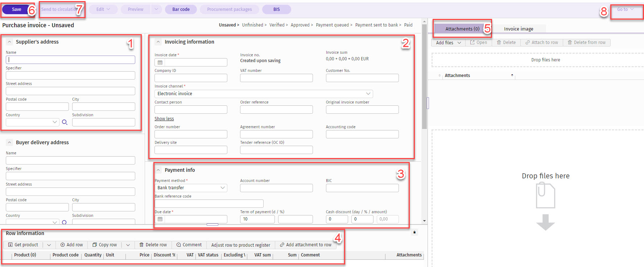Image resolution: width=644 pixels, height=267 pixels.
Task: Open the Payment method dropdown
Action: pyautogui.click(x=191, y=188)
